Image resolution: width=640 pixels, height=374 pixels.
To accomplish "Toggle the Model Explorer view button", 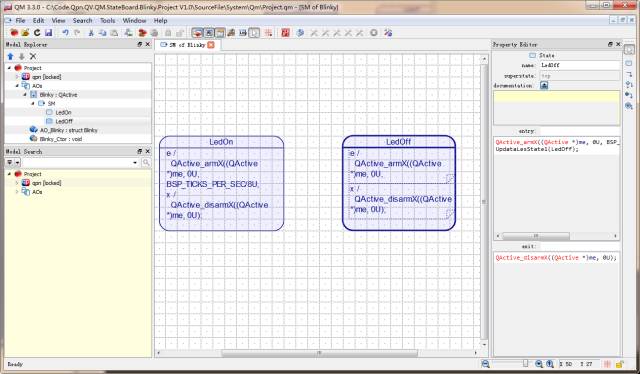I will [x=197, y=33].
